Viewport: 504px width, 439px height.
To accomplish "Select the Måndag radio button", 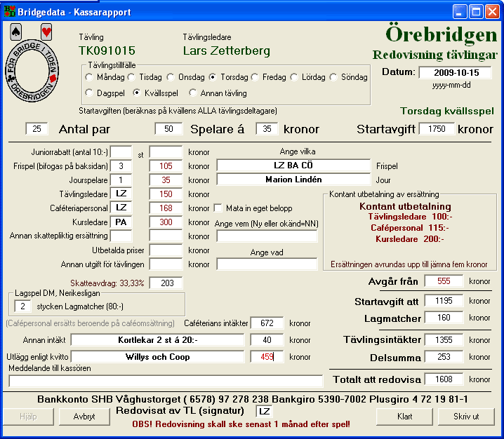I will click(x=89, y=77).
